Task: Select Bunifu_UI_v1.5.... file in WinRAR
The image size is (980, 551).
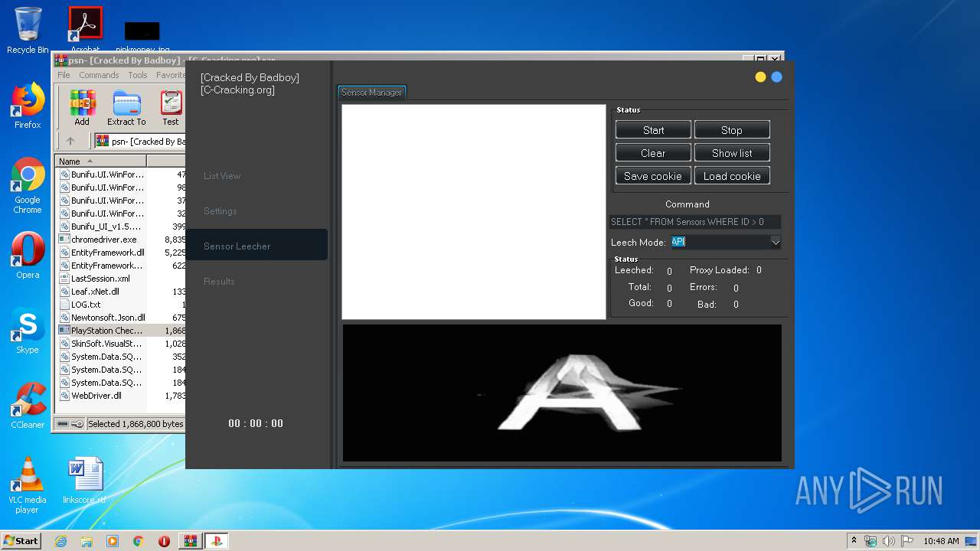Action: [x=106, y=227]
